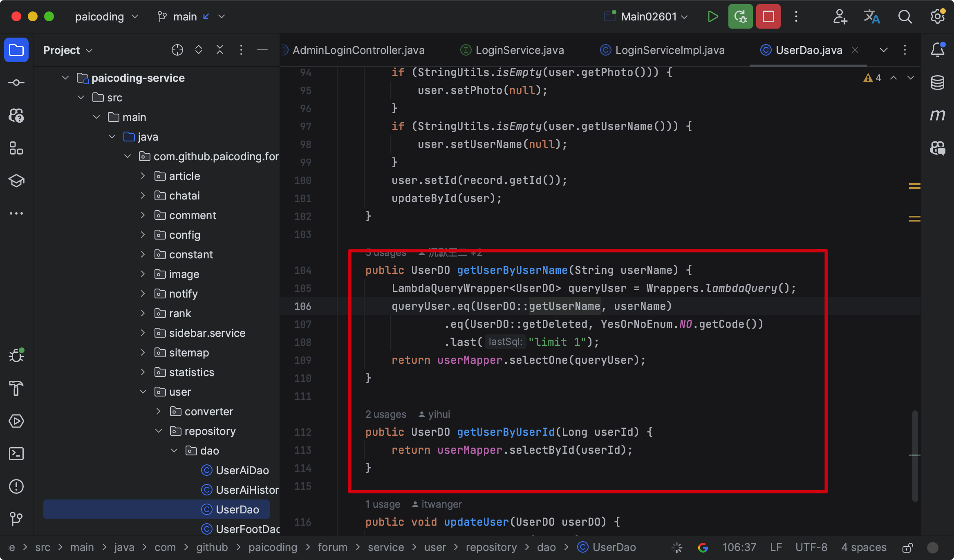Click the green Run button
Viewport: 954px width, 560px height.
coord(712,17)
